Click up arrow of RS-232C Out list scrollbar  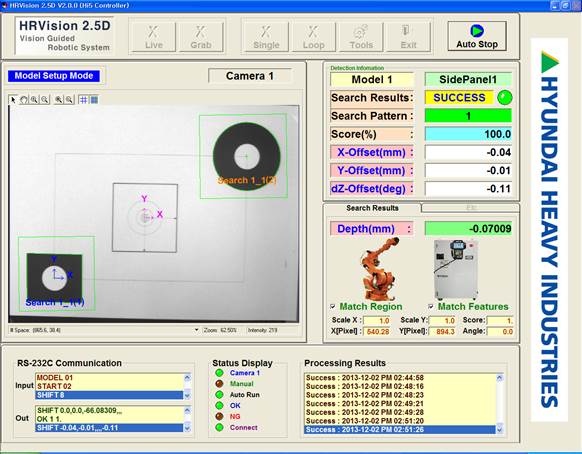click(x=187, y=410)
